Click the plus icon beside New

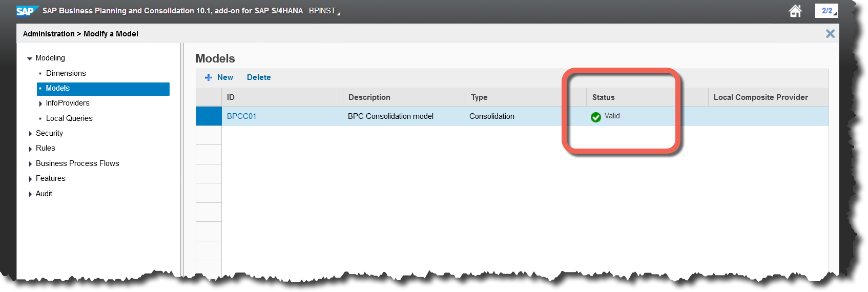(209, 77)
